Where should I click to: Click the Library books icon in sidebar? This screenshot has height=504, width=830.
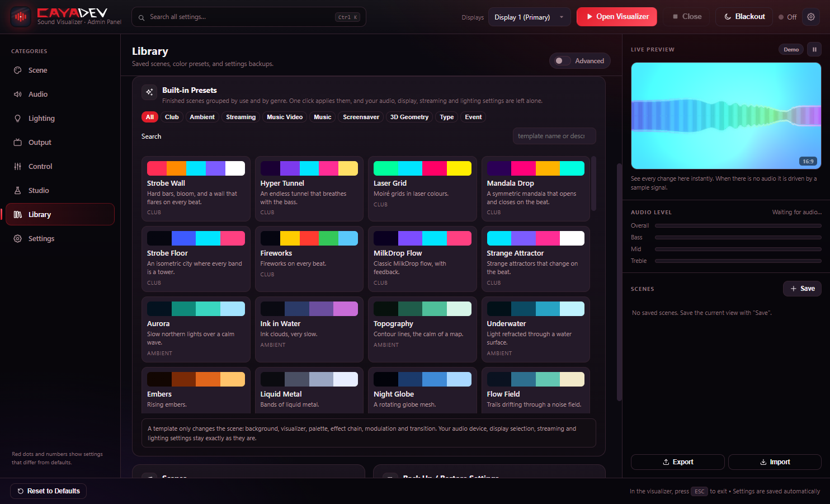pos(18,215)
